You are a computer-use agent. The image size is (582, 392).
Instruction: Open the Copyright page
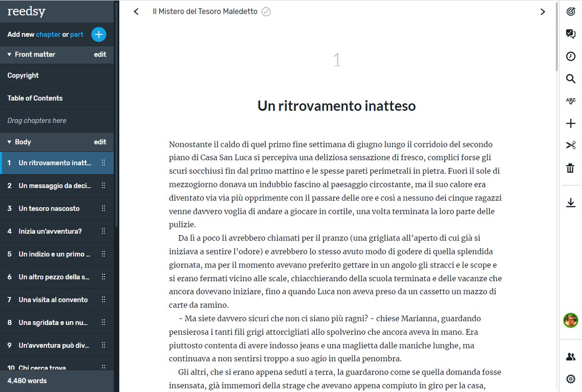57,76
